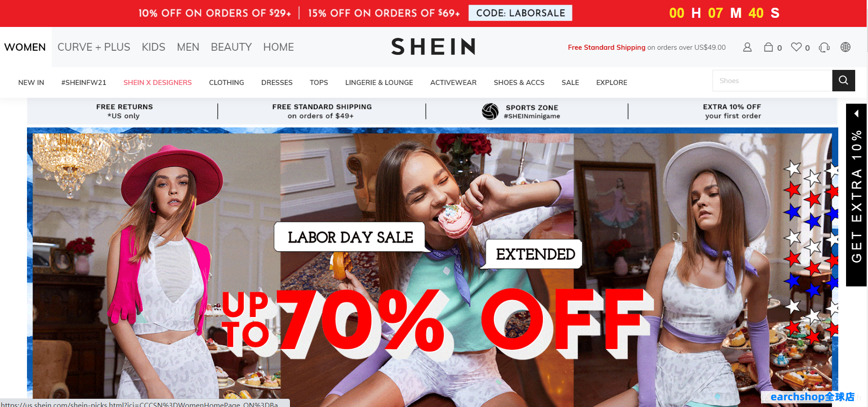
Task: Click the customer support headset icon
Action: click(824, 47)
